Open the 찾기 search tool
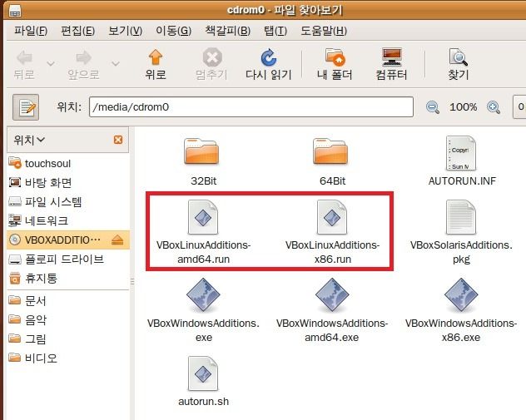 point(459,65)
